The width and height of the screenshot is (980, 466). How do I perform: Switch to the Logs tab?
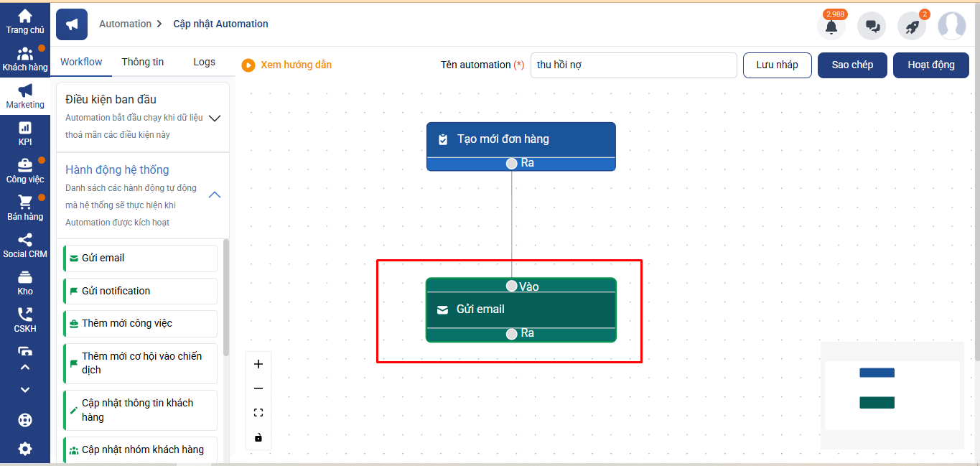click(204, 62)
